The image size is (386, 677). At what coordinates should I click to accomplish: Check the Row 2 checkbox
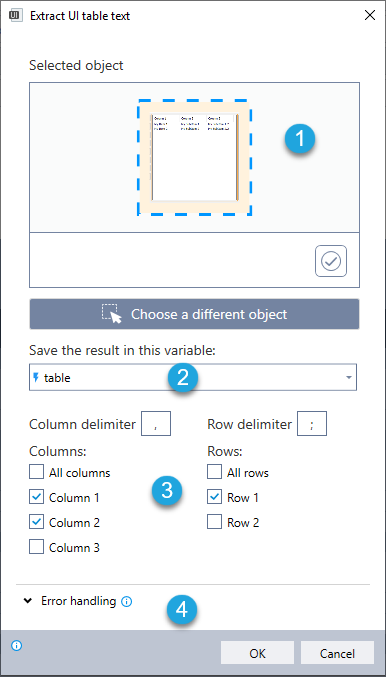[215, 522]
